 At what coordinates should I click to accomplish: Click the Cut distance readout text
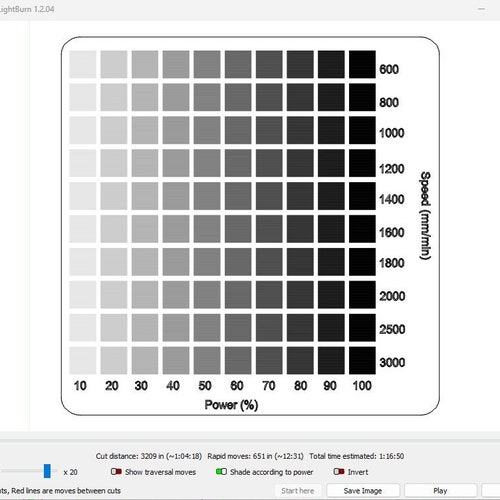149,456
